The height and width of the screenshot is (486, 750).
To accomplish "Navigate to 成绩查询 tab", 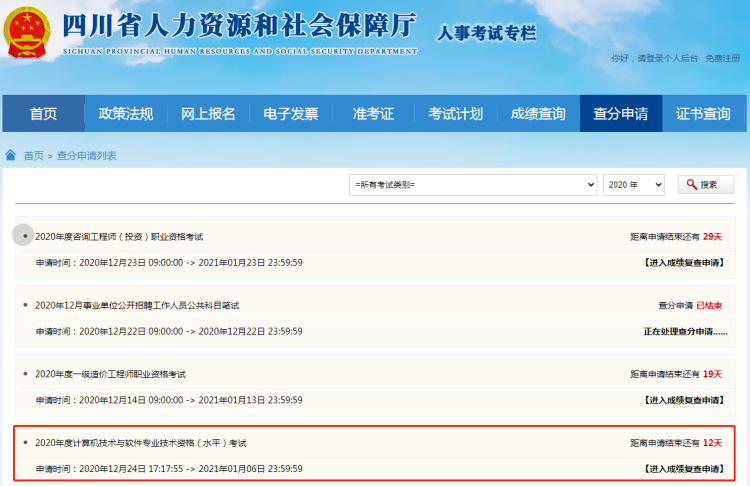I will click(x=538, y=113).
